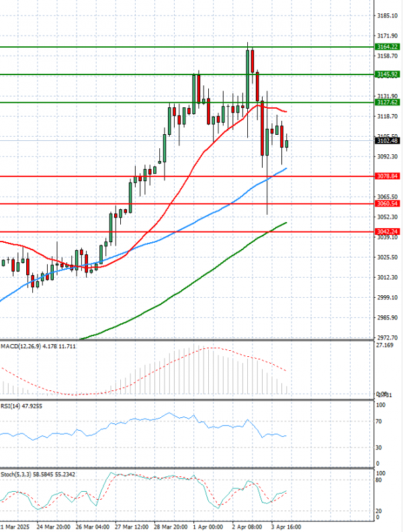Click the RSI(14) indicator title

pos(11,406)
